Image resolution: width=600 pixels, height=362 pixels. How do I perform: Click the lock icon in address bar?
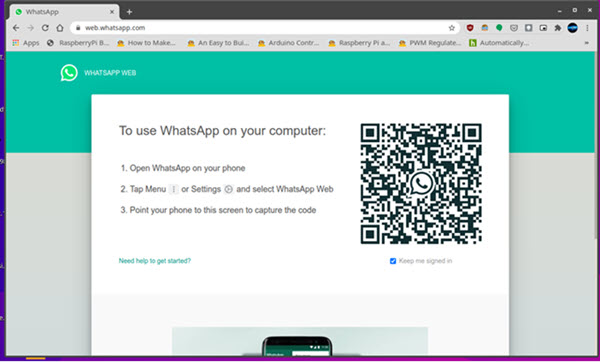pyautogui.click(x=78, y=28)
